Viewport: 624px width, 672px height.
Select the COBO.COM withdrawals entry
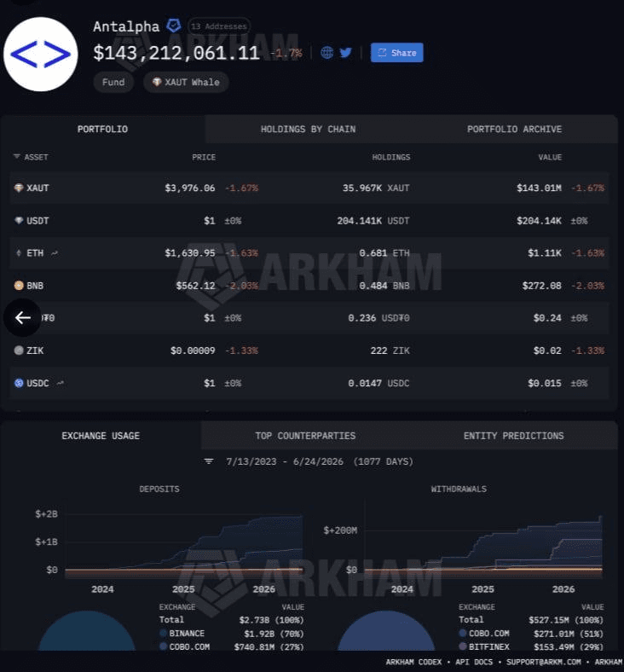point(531,633)
